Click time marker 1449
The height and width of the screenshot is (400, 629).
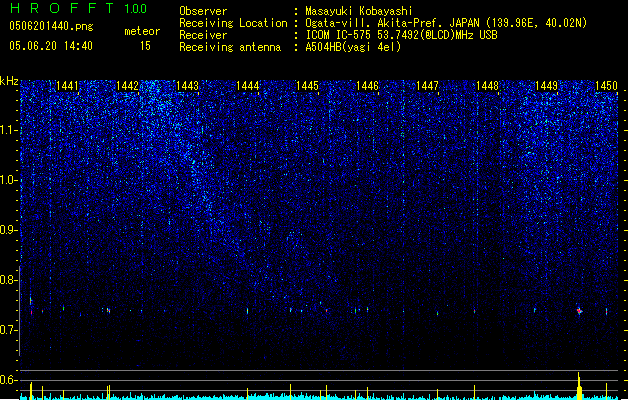click(547, 86)
